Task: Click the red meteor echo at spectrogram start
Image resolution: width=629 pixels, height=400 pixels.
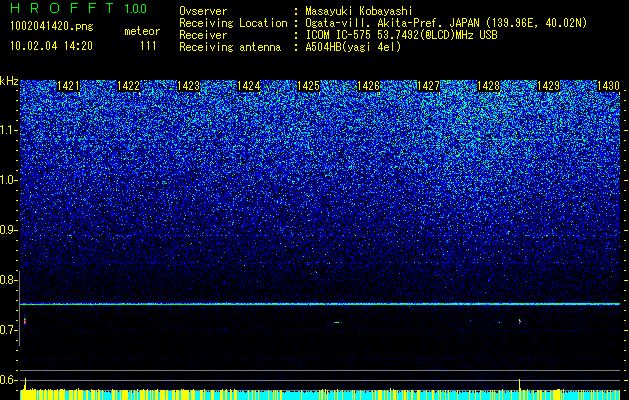Action: coord(25,321)
